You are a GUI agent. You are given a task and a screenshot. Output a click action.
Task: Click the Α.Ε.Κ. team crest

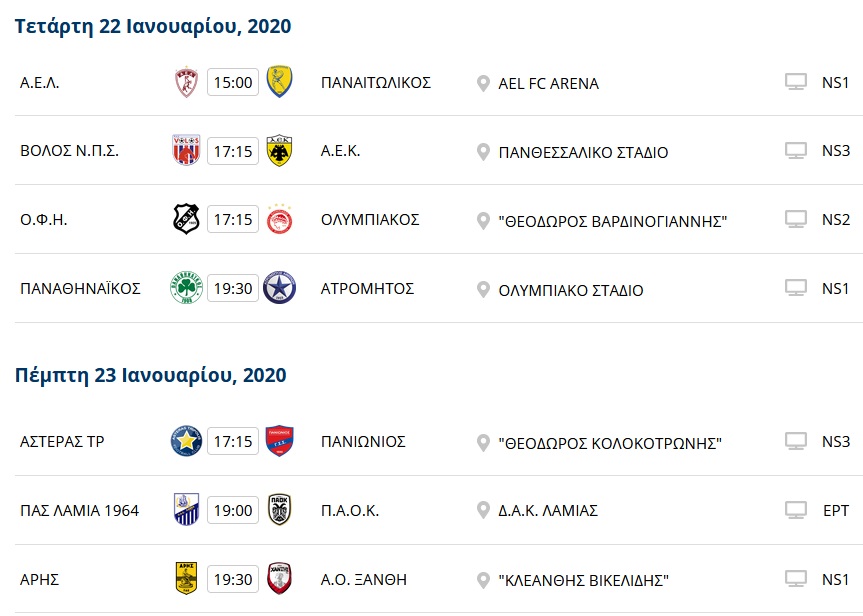(279, 151)
